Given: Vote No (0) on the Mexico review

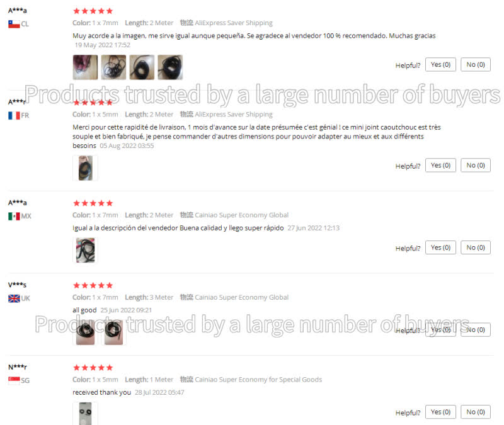Looking at the screenshot, I should [476, 247].
